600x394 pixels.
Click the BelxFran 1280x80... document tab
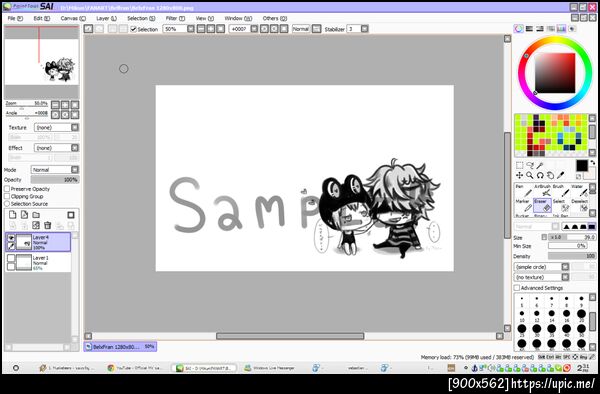pyautogui.click(x=120, y=347)
